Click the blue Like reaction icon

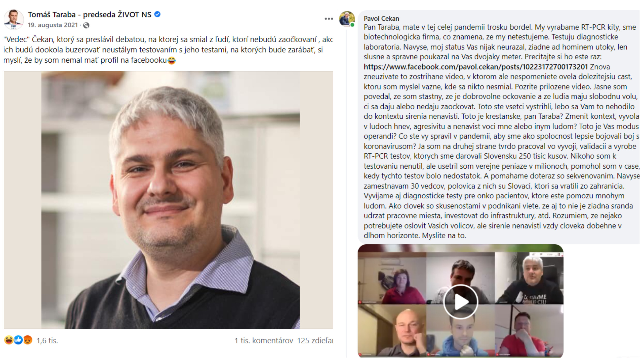click(18, 340)
